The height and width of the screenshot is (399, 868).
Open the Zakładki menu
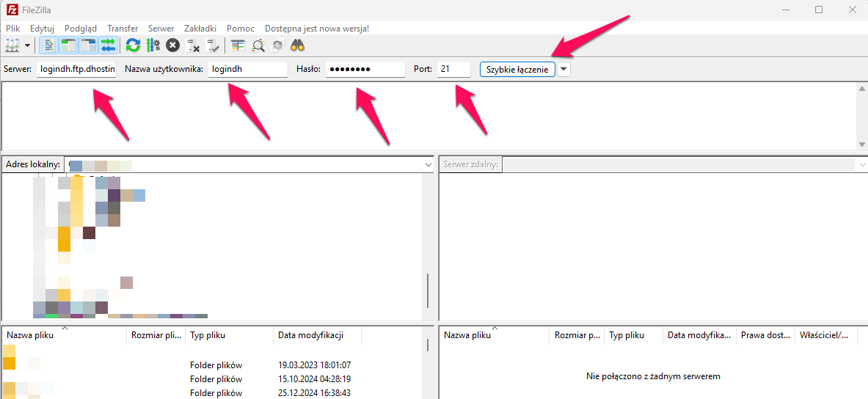[200, 28]
